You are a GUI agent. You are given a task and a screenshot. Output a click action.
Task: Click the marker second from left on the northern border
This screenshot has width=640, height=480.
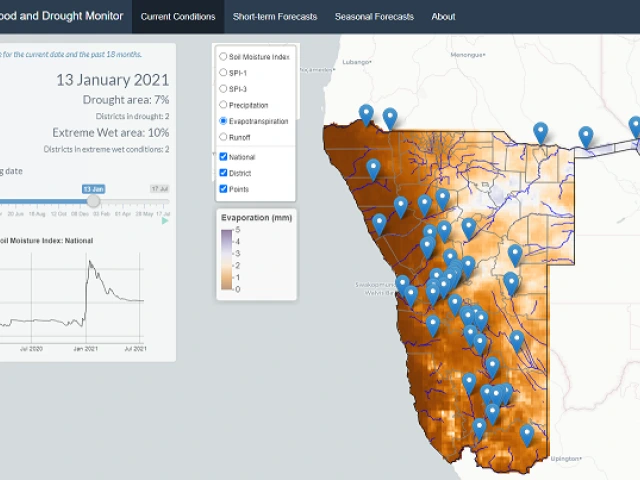[x=390, y=117]
